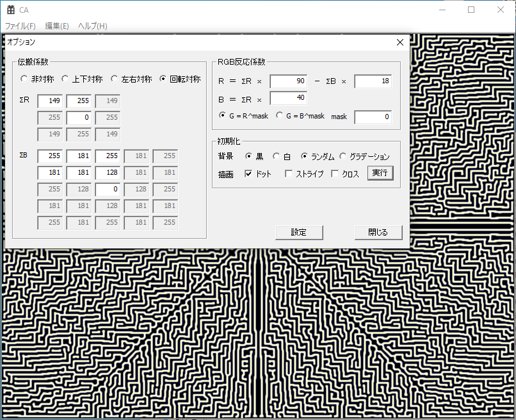Choose the 左右対称 radio button
This screenshot has width=516, height=420.
pos(115,79)
